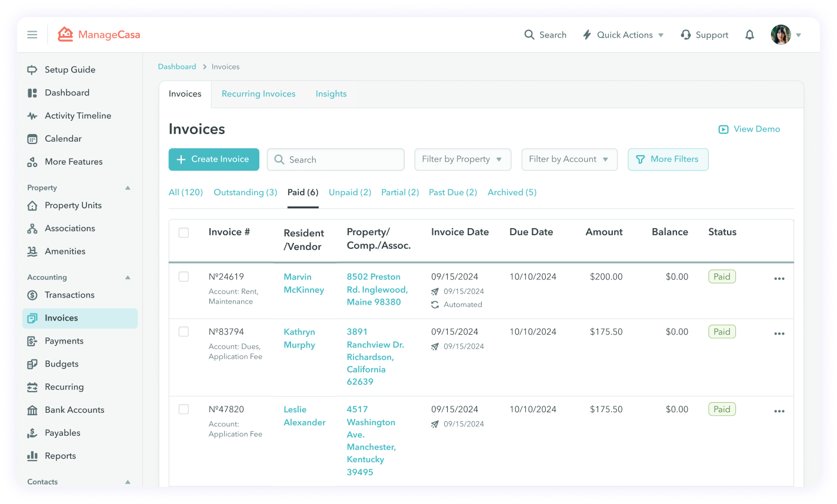Open the Quick Actions dropdown

pos(622,35)
